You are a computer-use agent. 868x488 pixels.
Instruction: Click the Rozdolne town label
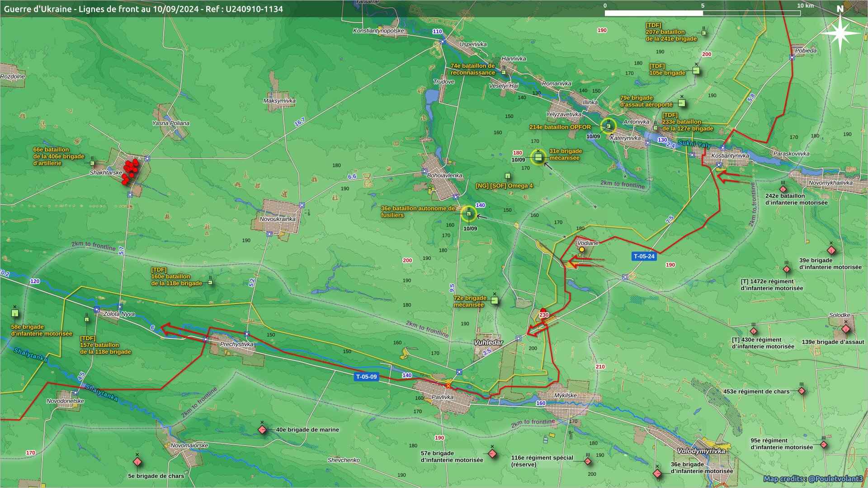pyautogui.click(x=13, y=77)
